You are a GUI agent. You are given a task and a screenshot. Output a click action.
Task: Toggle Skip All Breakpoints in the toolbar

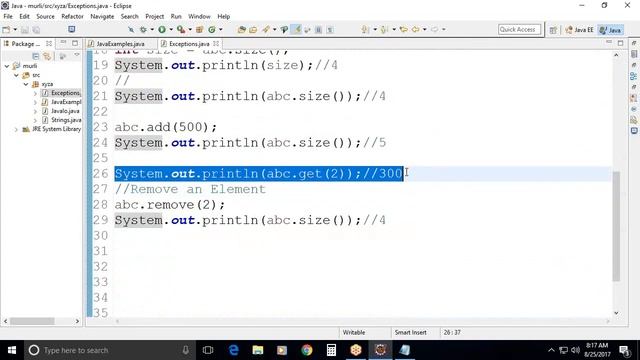tap(131, 29)
